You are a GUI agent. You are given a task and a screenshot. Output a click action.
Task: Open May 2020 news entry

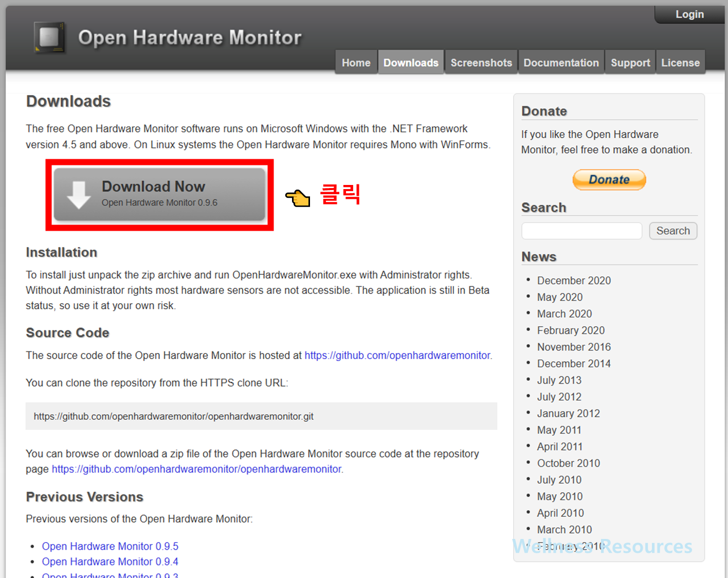tap(560, 297)
